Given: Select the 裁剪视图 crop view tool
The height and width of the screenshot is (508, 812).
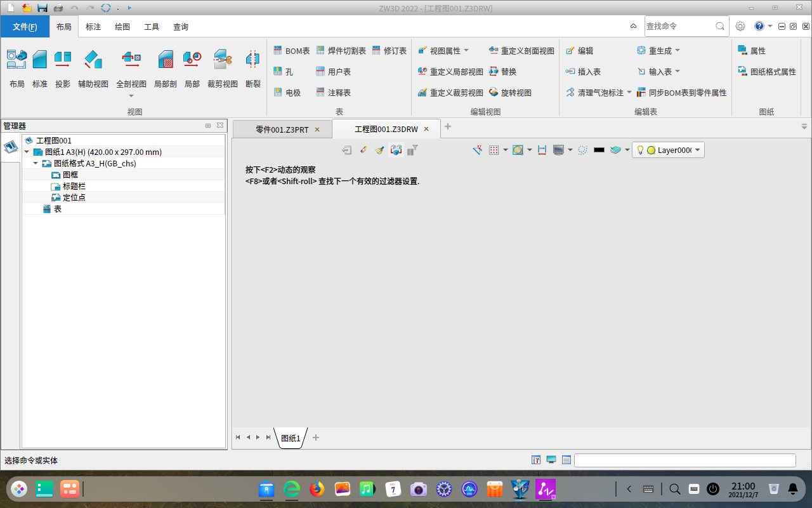Looking at the screenshot, I should [x=223, y=67].
